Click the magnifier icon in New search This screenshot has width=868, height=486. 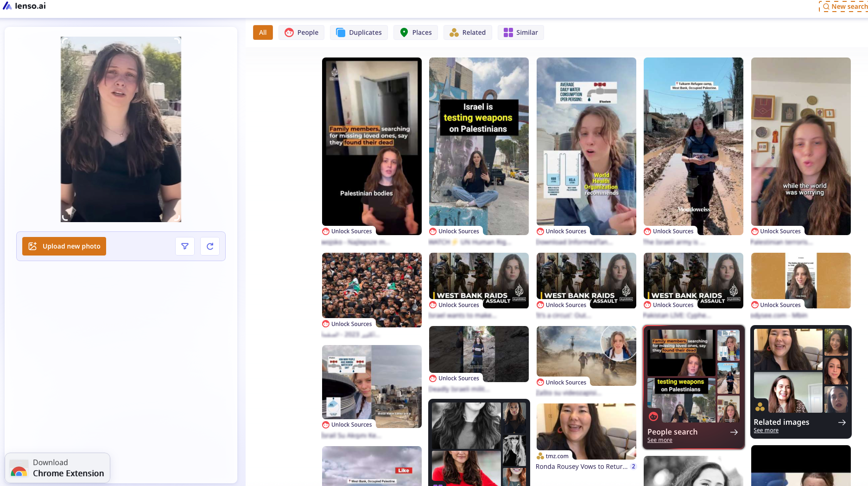826,6
